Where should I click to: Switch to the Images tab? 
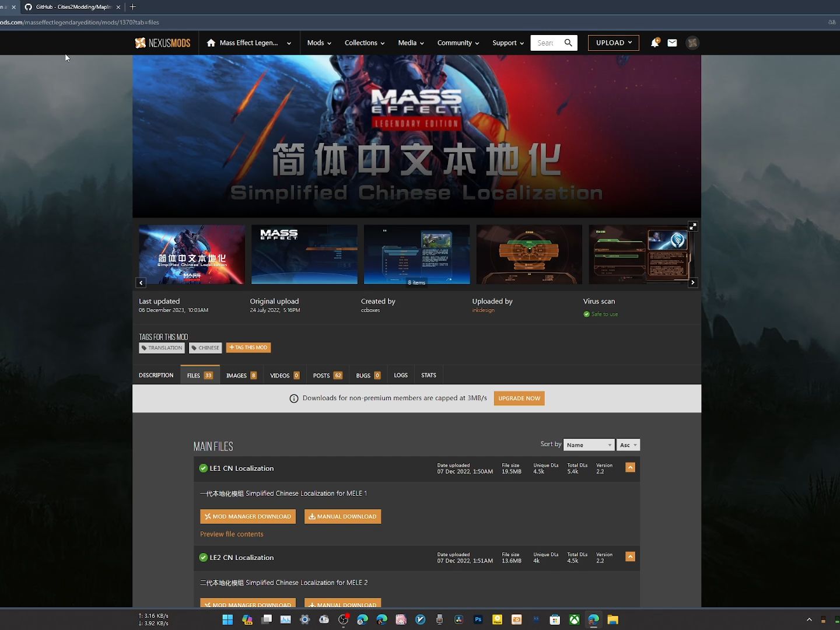pos(242,375)
